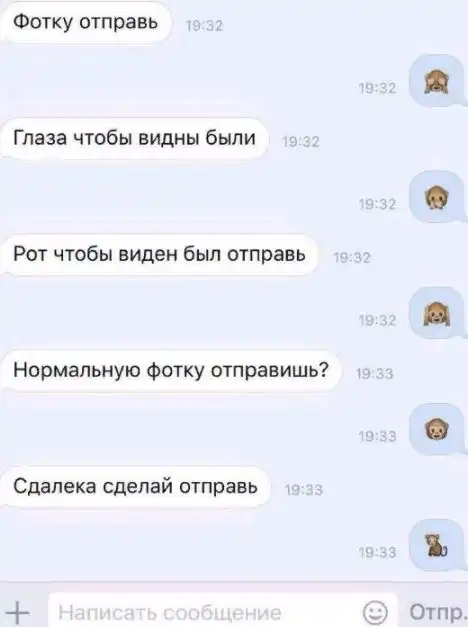Click timestamp next to see-no-evil monkey emoji
The width and height of the screenshot is (468, 627).
[377, 88]
